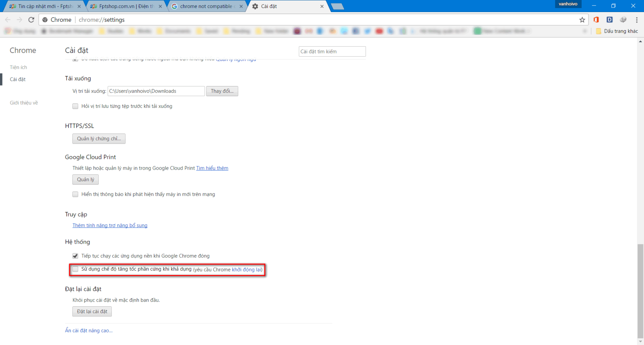Viewport: 644px width, 345px height.
Task: Toggle 'Hỏi vị trí lưu từng tệp' checkbox
Action: (75, 106)
